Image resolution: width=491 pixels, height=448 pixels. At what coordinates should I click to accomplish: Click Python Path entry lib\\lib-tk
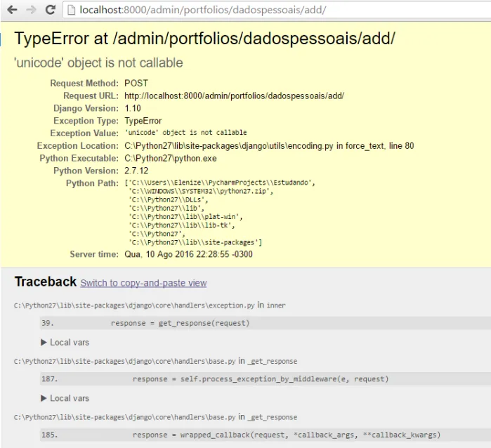tap(182, 225)
